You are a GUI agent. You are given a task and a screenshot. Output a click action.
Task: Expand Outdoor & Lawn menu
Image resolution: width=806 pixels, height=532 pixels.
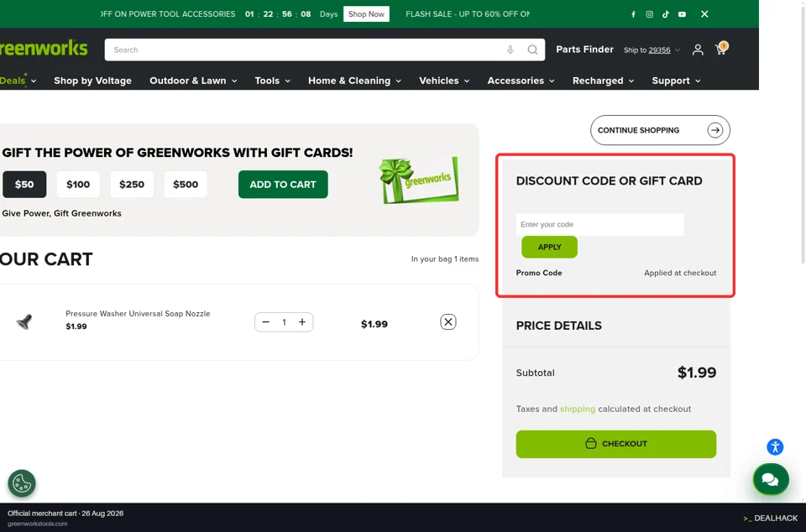tap(193, 81)
